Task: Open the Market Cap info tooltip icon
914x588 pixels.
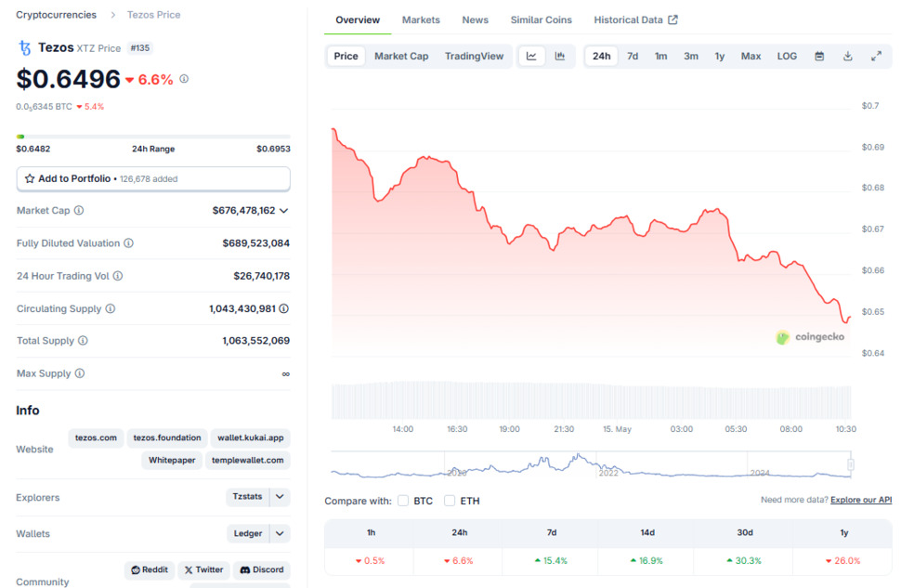Action: tap(79, 210)
